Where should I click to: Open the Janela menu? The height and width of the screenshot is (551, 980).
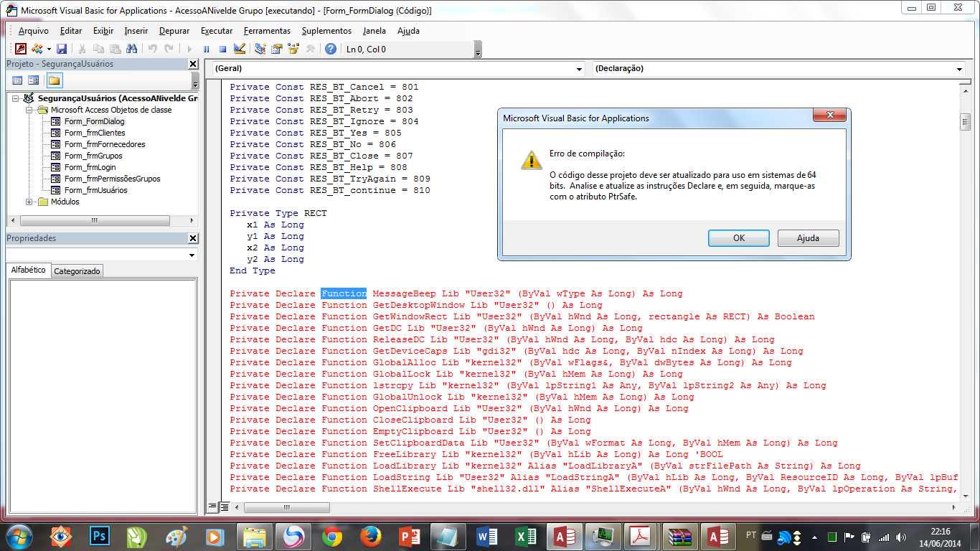coord(374,31)
